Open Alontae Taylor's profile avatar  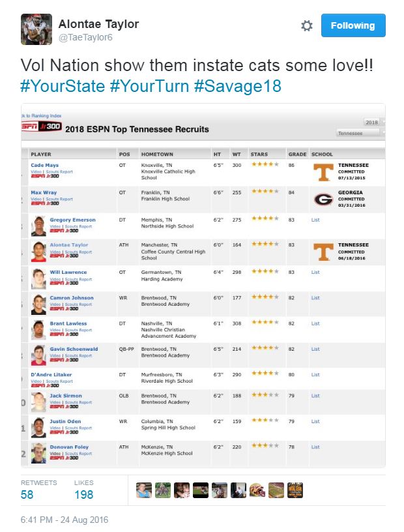coord(36,29)
